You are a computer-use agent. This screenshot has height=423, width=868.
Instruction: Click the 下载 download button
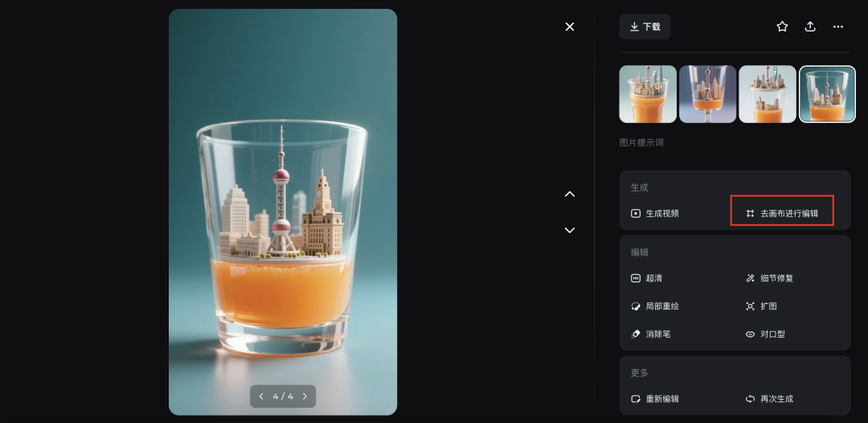point(645,27)
